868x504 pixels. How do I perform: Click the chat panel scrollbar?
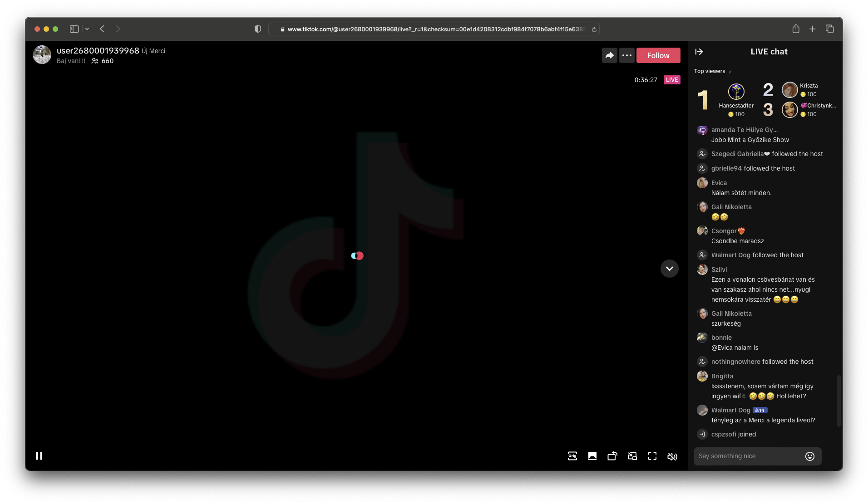[x=839, y=401]
